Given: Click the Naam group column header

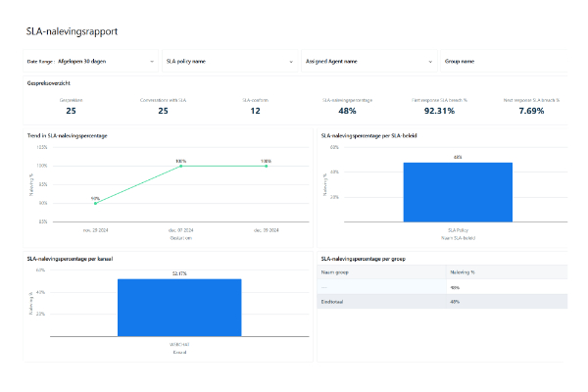Looking at the screenshot, I should tap(338, 274).
